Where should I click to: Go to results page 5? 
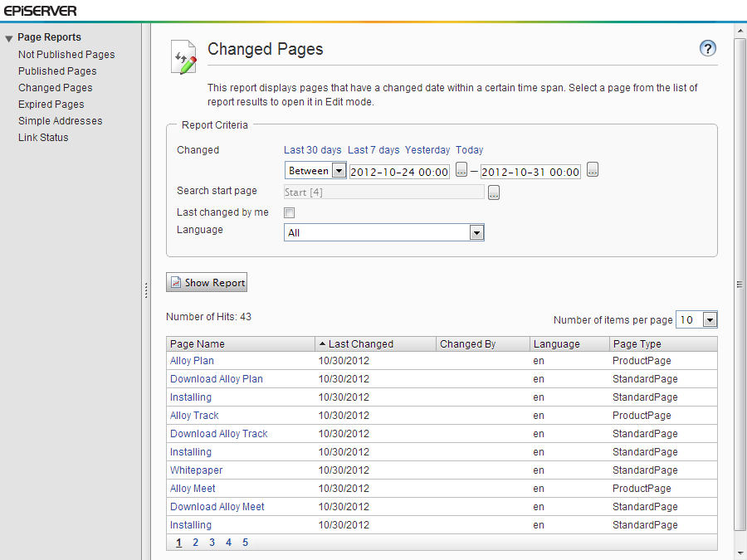click(x=246, y=543)
